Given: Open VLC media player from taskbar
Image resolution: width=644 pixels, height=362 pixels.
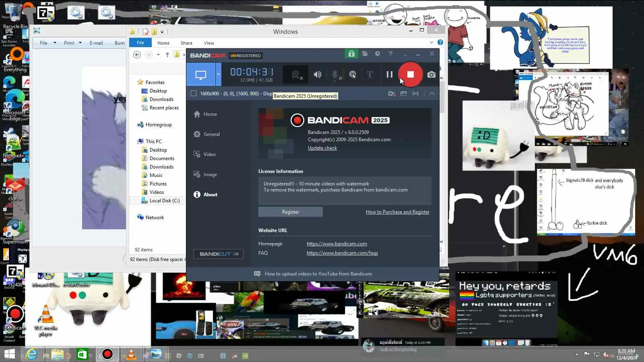Looking at the screenshot, I should [x=131, y=354].
